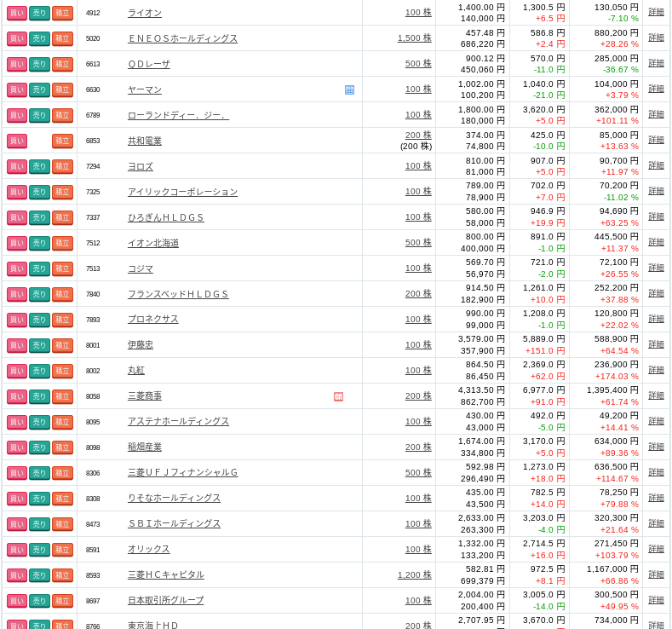Open the ENEOSホールディングス stock link
The height and width of the screenshot is (629, 672).
[182, 38]
